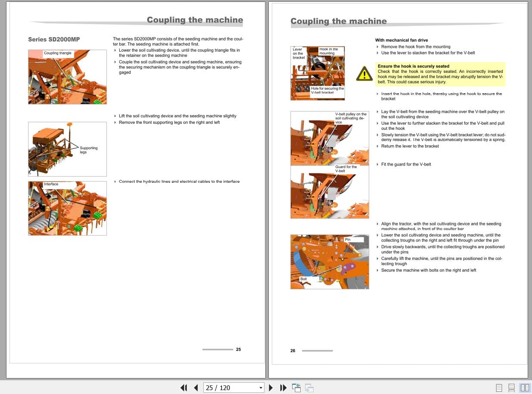
Task: Click the V-belt pulley illustration
Action: click(x=330, y=138)
